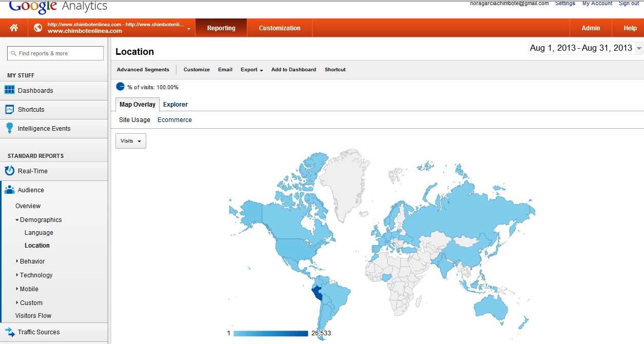Screen dimensions: 644x344
Task: Open the Language report
Action: (39, 232)
